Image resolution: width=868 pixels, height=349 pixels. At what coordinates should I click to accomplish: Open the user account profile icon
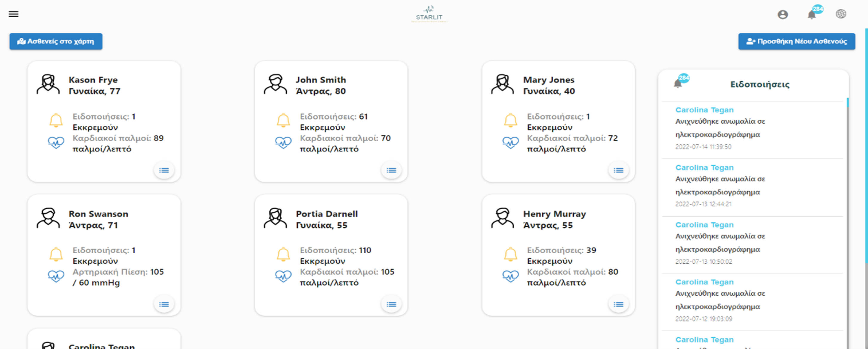click(x=783, y=15)
